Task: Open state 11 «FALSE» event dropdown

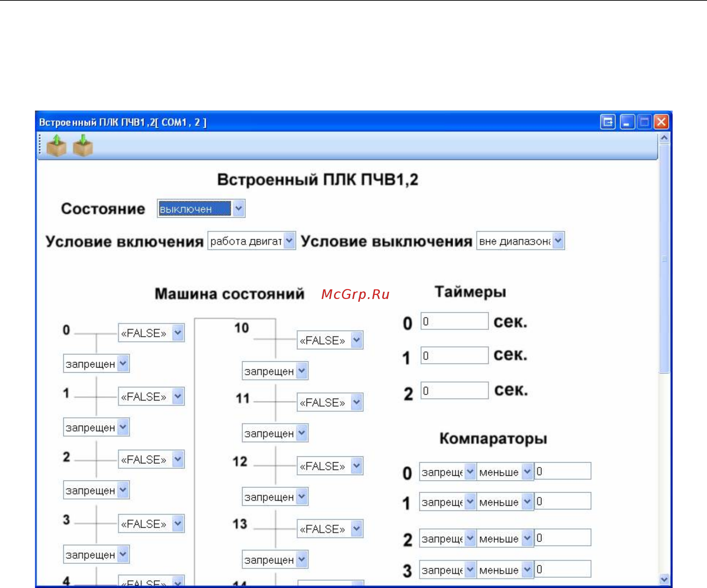Action: [330, 402]
